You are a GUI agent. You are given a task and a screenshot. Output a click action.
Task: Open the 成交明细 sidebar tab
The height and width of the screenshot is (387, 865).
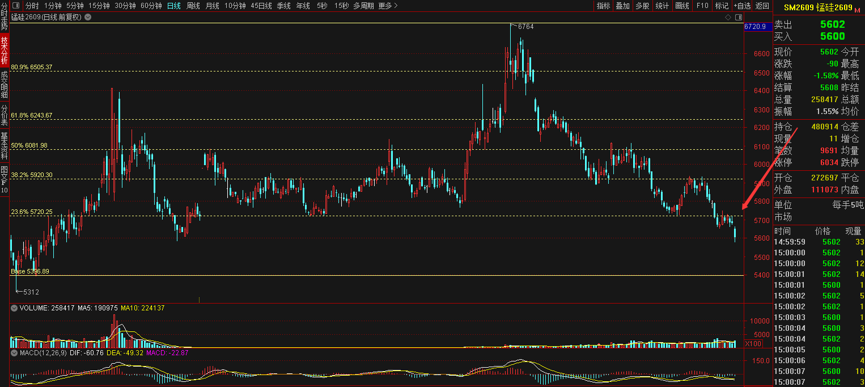pyautogui.click(x=4, y=84)
